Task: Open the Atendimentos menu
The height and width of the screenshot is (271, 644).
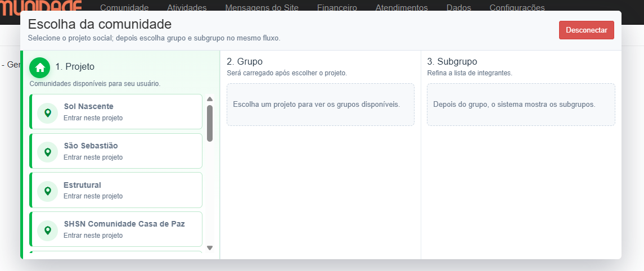Action: coord(402,7)
